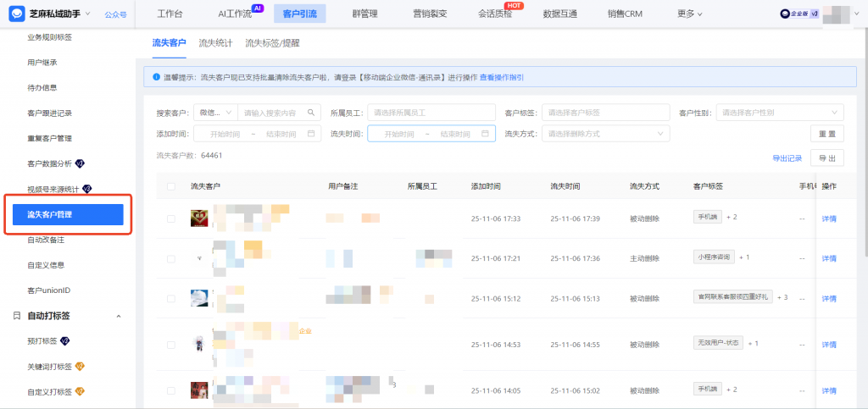Switch to 流失统计 tab
This screenshot has height=409, width=868.
click(x=215, y=42)
